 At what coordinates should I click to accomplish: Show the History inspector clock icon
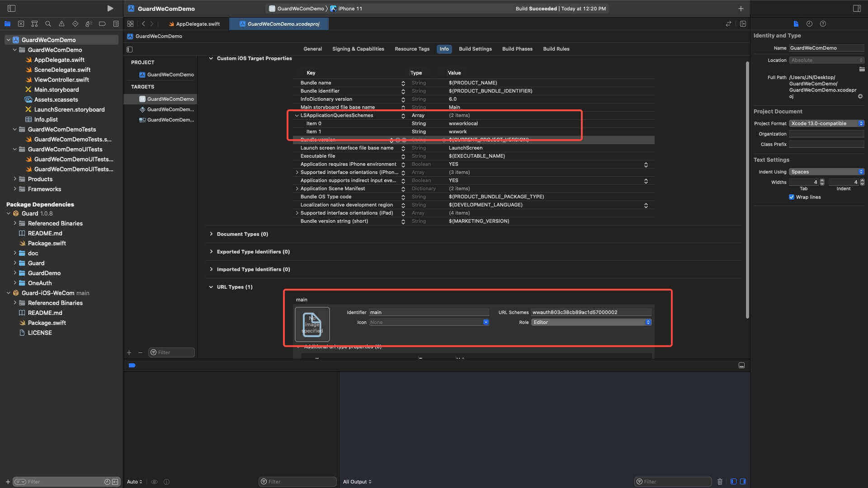(x=809, y=24)
